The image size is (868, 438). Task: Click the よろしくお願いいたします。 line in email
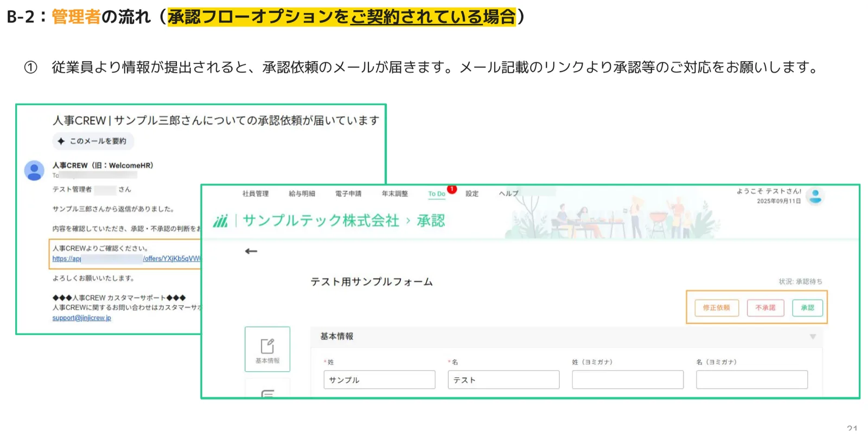pos(93,278)
